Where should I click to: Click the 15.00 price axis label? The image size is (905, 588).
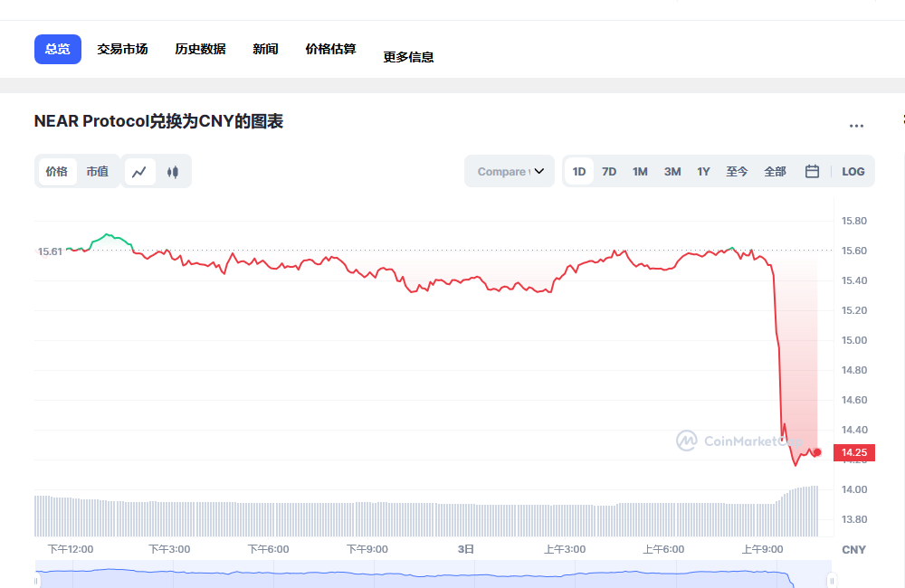click(854, 340)
